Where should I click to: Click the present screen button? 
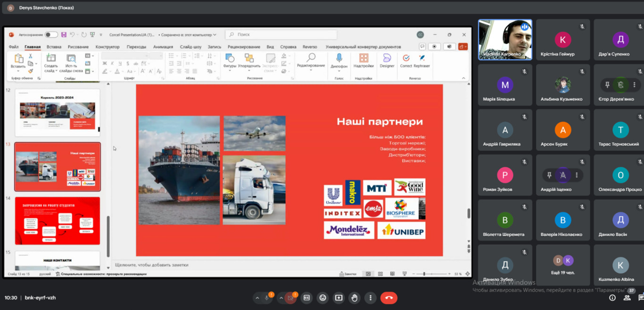(x=339, y=298)
